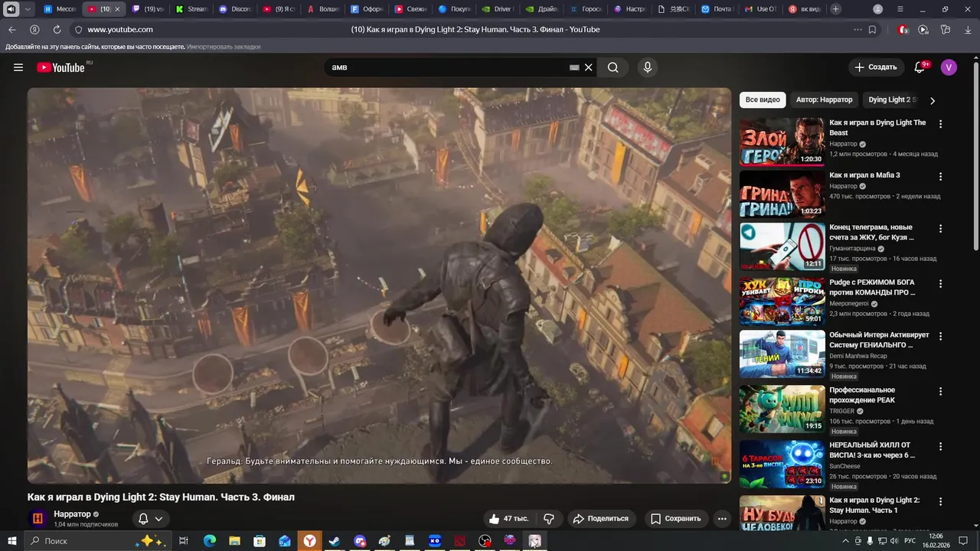The height and width of the screenshot is (551, 980).
Task: Open options for Mafia 3 video
Action: point(940,176)
